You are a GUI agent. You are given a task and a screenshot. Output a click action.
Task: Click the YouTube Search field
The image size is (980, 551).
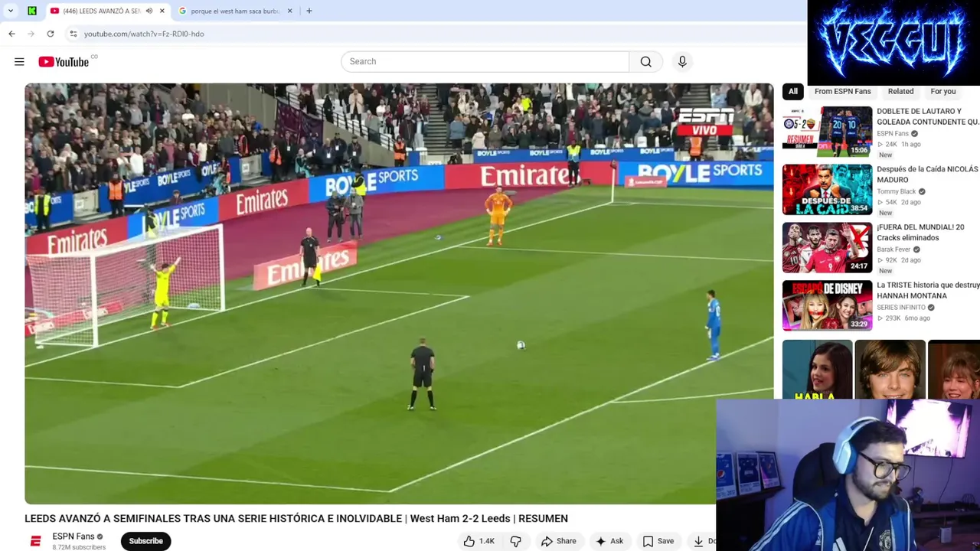pyautogui.click(x=485, y=61)
